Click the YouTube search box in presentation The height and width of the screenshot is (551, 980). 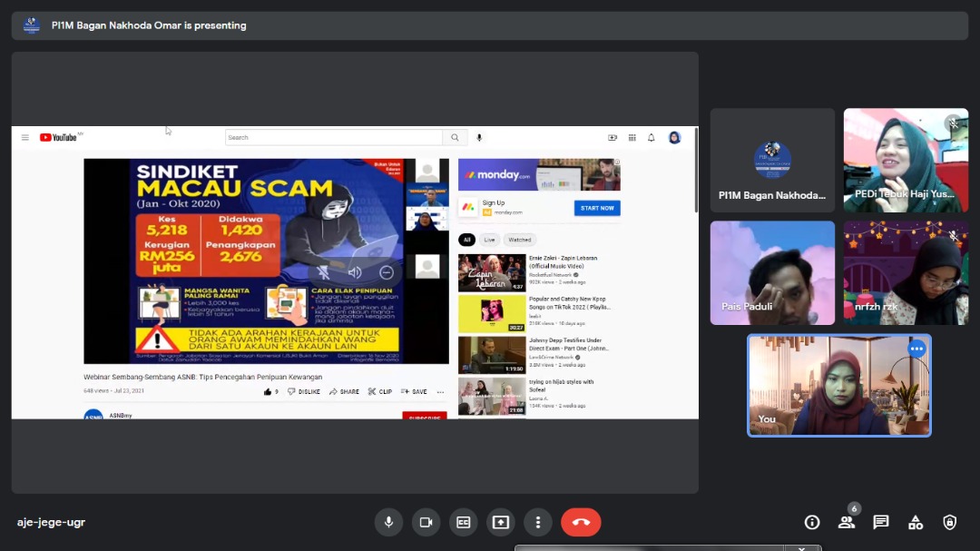click(334, 138)
